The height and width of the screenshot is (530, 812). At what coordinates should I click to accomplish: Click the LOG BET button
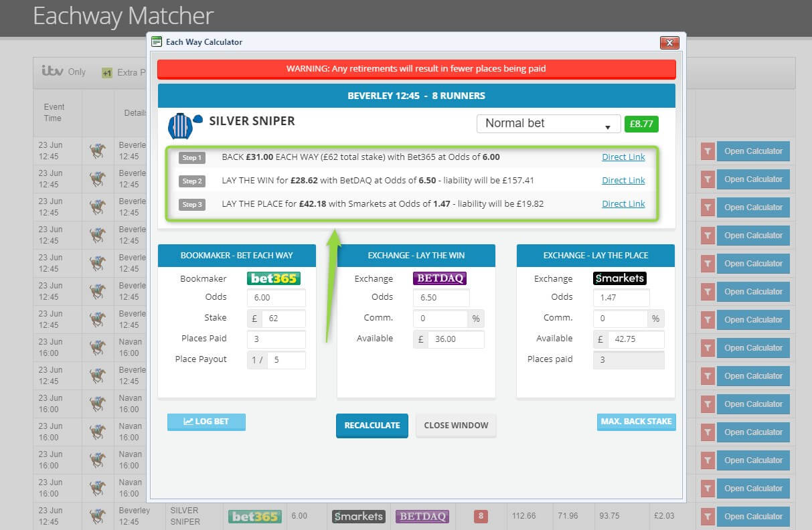(206, 422)
